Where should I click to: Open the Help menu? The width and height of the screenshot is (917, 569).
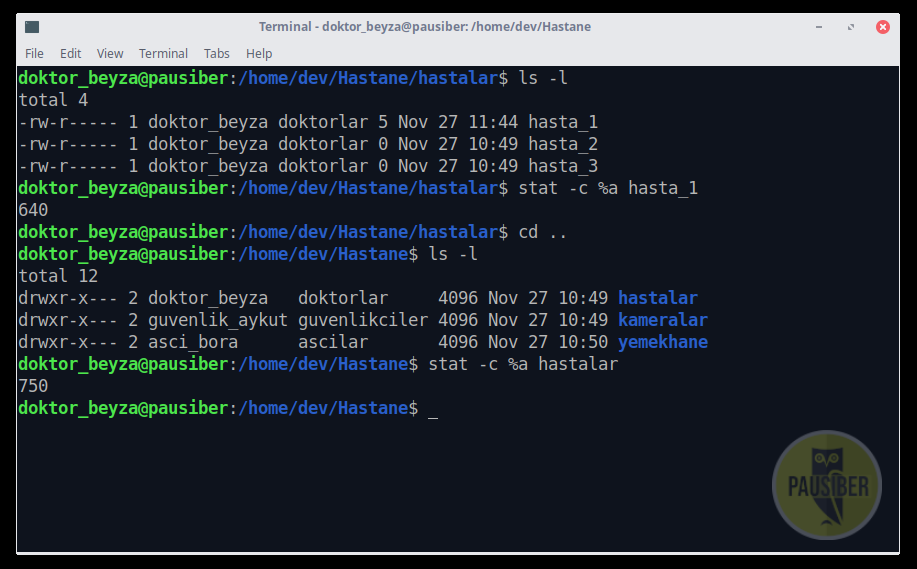point(259,53)
